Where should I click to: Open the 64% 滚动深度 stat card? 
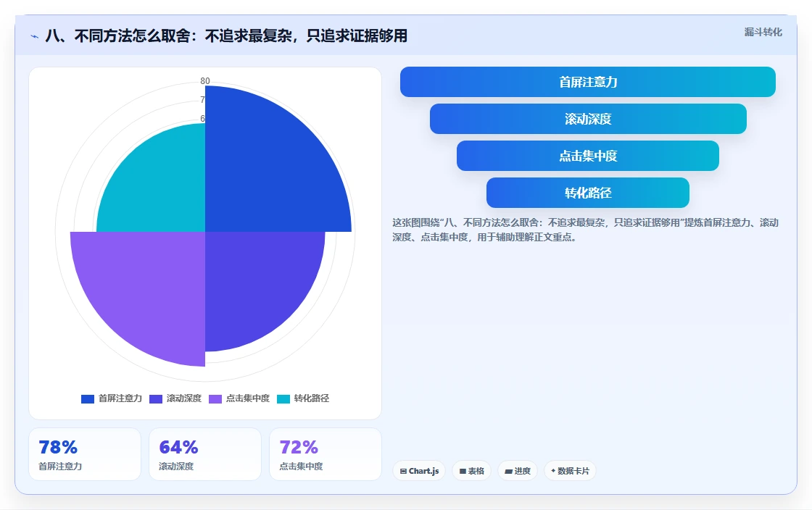point(205,454)
